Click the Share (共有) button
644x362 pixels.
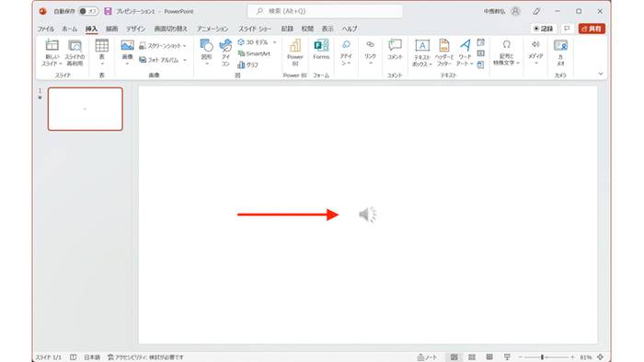tap(592, 29)
